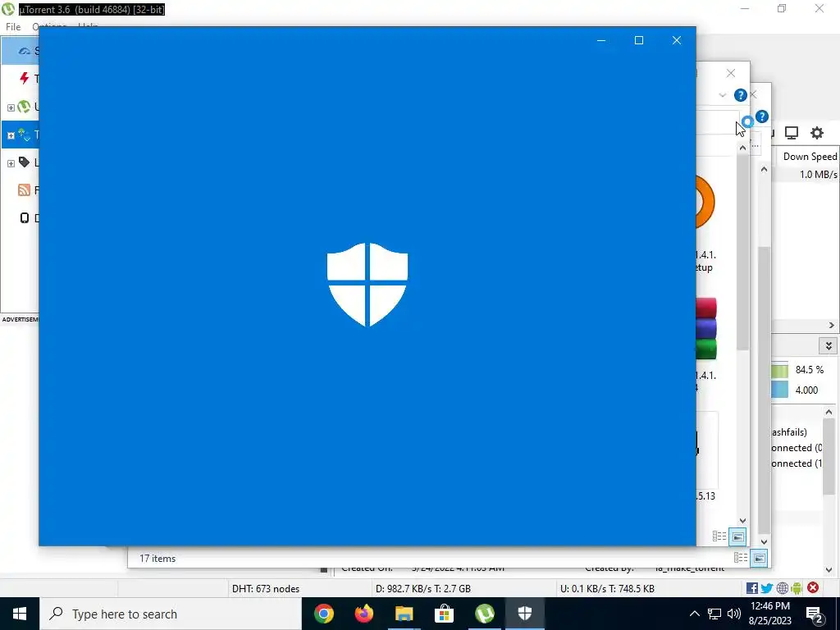
Task: Switch to uTorrent via taskbar icon
Action: [484, 614]
